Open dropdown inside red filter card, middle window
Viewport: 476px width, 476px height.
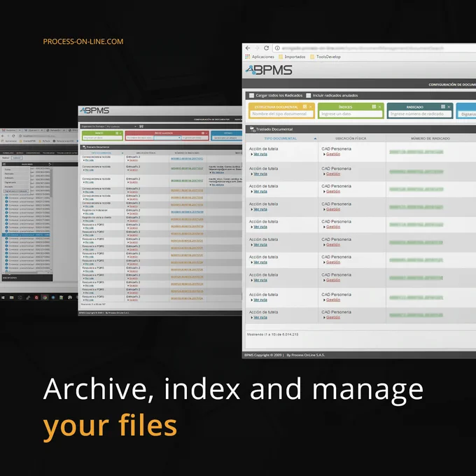pos(167,138)
